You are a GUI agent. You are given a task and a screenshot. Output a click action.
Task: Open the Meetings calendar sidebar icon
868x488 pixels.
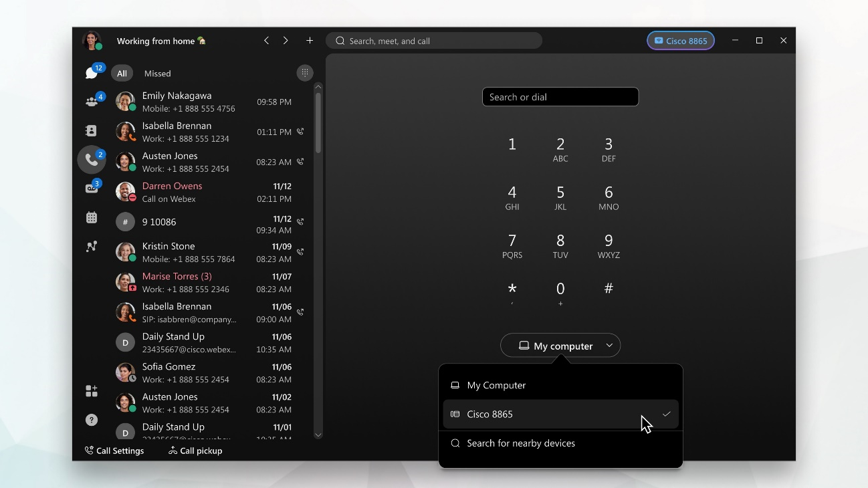tap(92, 217)
